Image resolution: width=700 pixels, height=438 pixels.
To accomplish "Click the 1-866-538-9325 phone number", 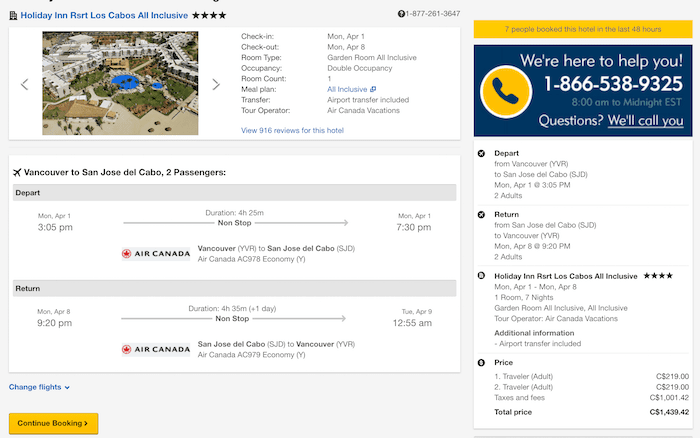I will point(613,84).
